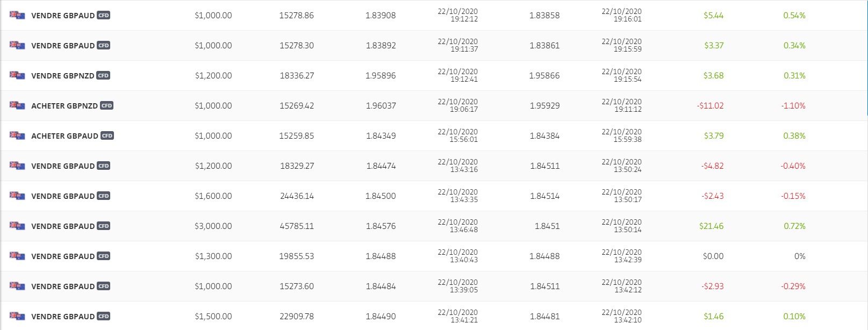Click the flag icon on the $3,000.00 trade row
The image size is (868, 330).
(17, 226)
